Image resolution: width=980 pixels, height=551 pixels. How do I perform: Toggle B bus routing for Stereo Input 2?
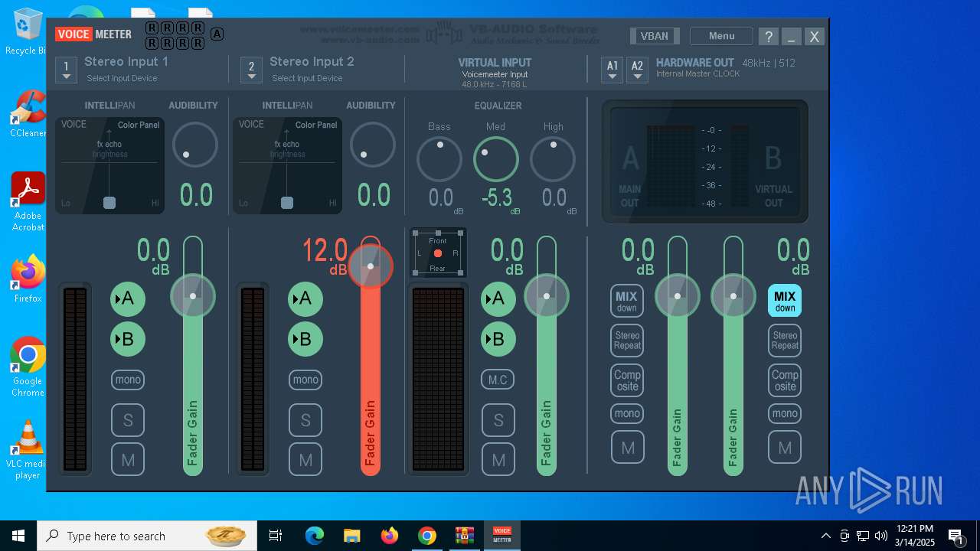point(305,339)
